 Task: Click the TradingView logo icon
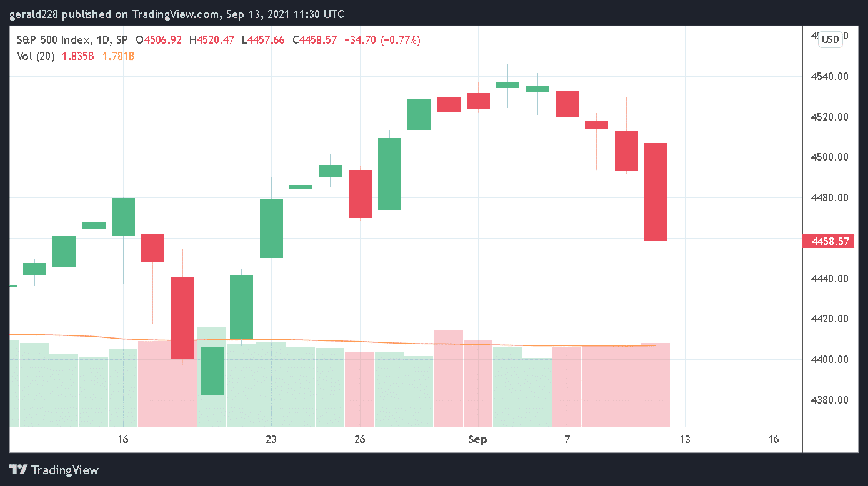point(18,470)
